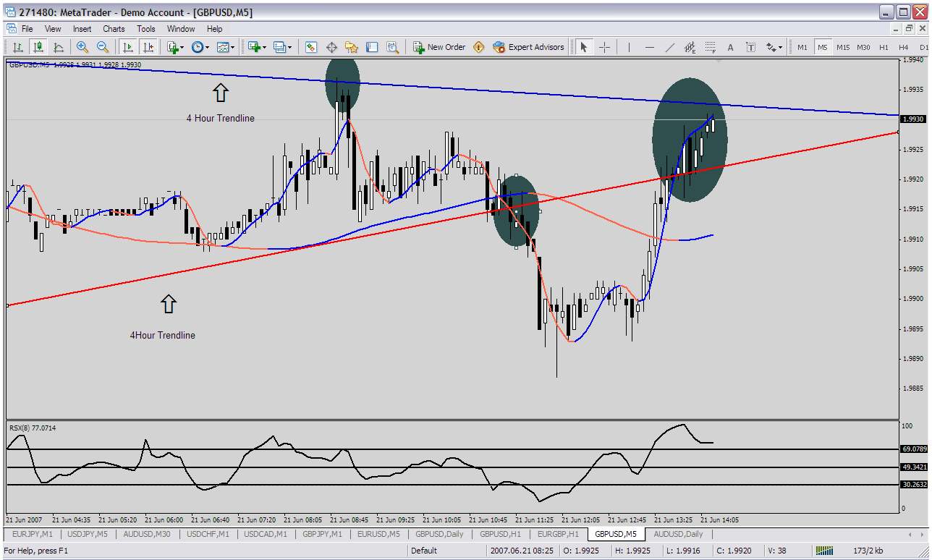Activate the standard Cursor mode
Image resolution: width=932 pixels, height=560 pixels.
click(583, 47)
